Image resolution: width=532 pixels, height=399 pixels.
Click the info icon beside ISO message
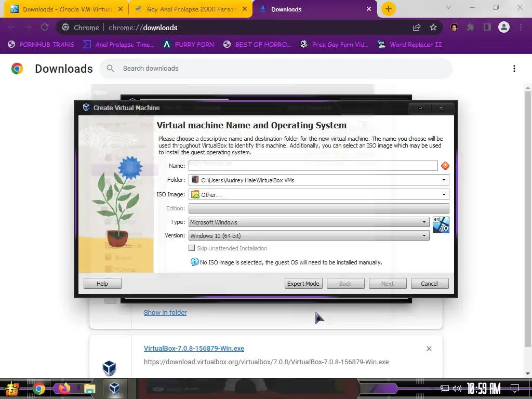[x=194, y=262]
